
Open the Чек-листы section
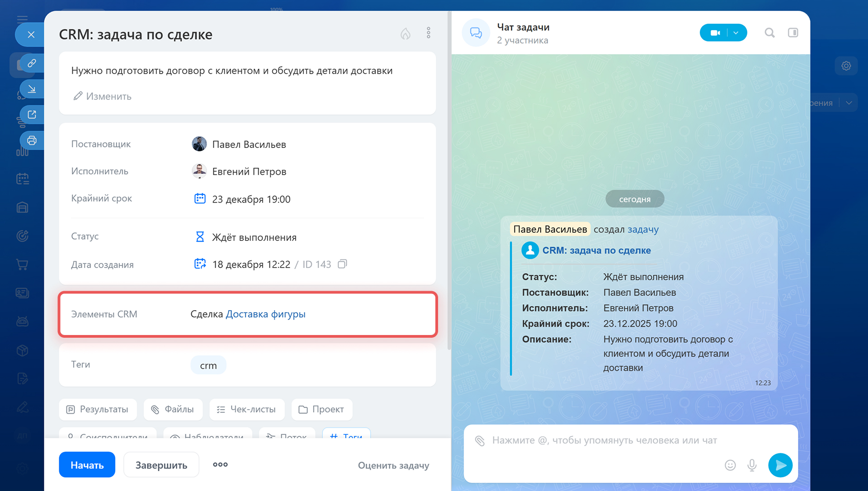(246, 409)
